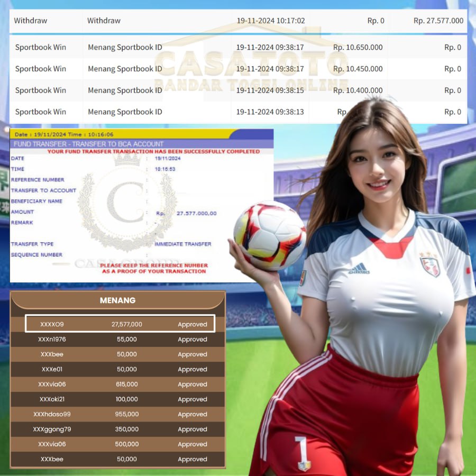
Task: Click the Fund Transfer to BCA Account title bar
Action: tap(142, 144)
